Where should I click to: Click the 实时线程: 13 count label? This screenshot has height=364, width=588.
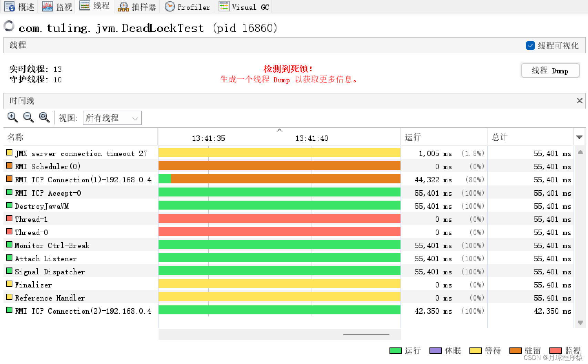(x=36, y=69)
